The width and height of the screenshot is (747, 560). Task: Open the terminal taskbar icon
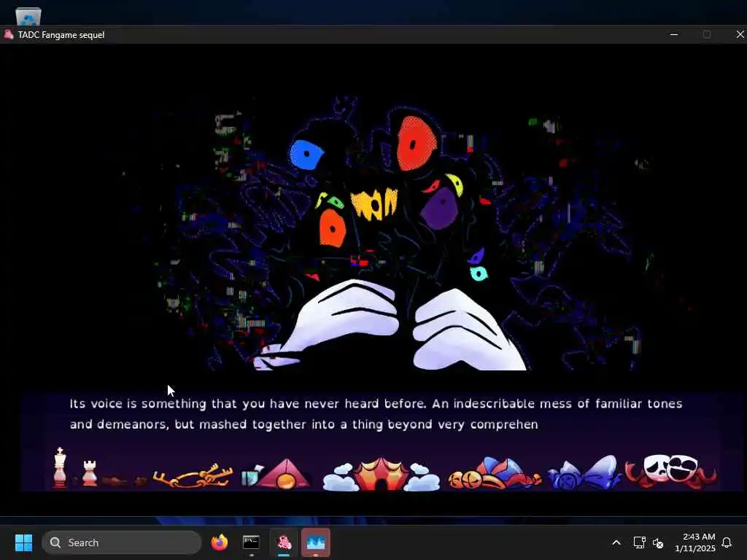pyautogui.click(x=251, y=542)
